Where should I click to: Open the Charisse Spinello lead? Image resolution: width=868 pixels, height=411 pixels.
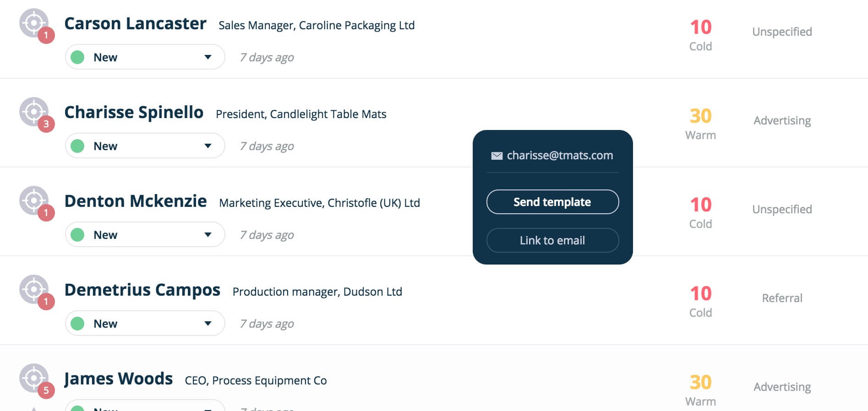pos(134,113)
